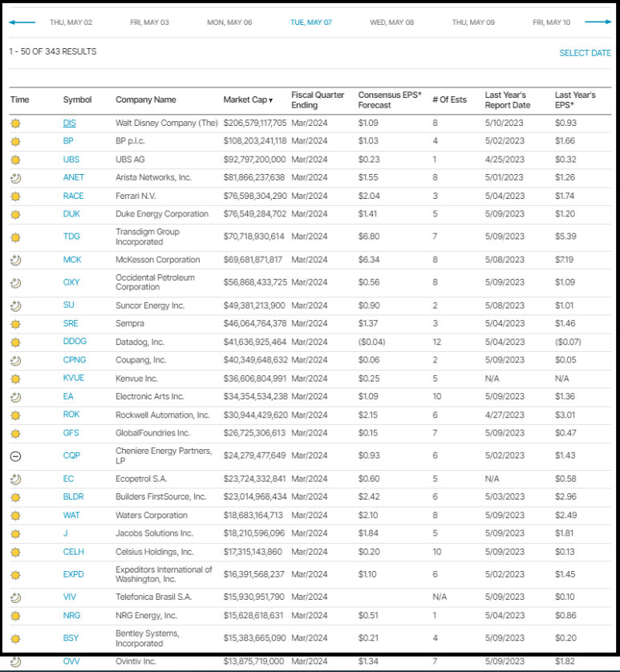This screenshot has height=672, width=620.
Task: Click the McKesson Corporation company name
Action: (158, 260)
